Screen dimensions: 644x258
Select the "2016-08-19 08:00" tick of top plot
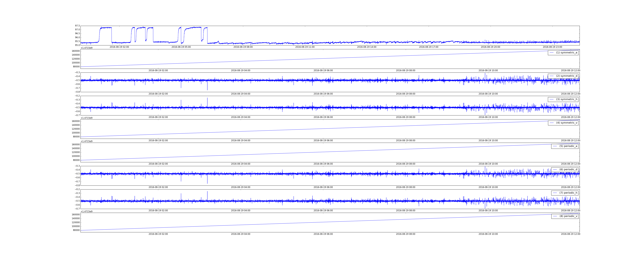point(243,47)
